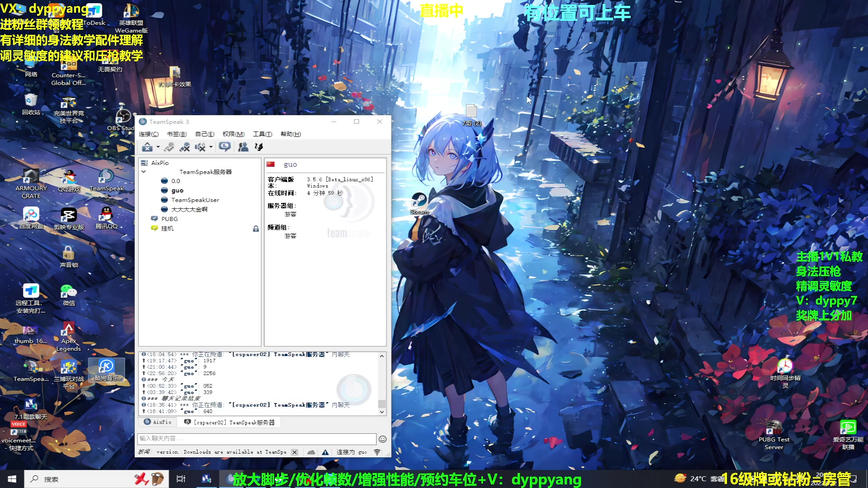Open the 微信 desktop icon
868x488 pixels.
coord(69,295)
